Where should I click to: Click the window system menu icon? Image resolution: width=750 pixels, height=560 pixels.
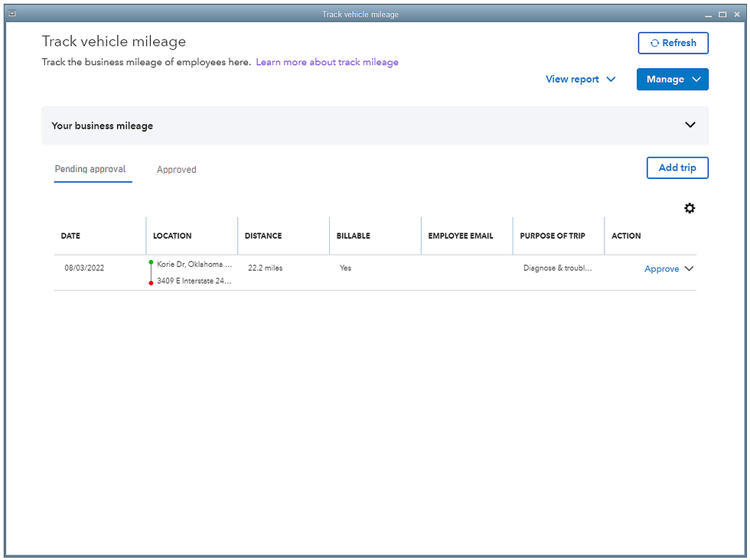pyautogui.click(x=11, y=14)
